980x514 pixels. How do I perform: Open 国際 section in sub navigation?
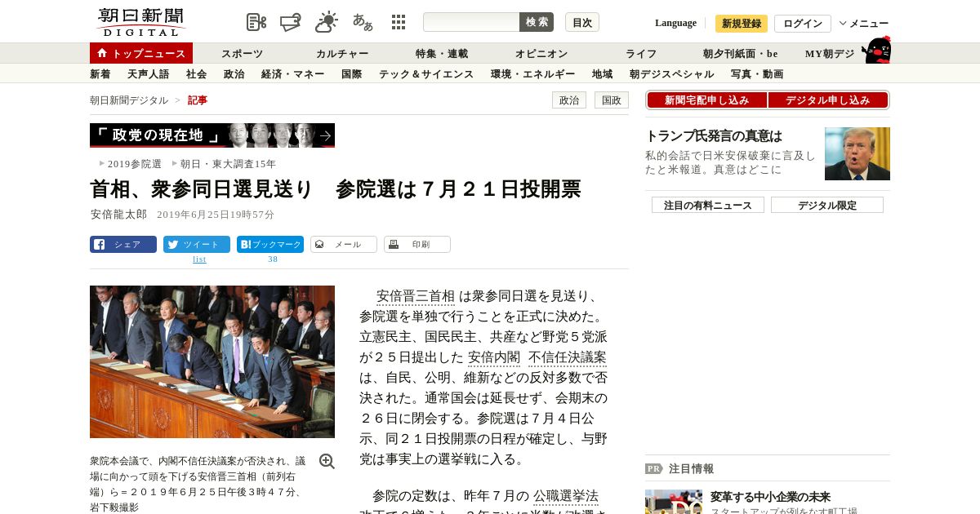click(351, 74)
